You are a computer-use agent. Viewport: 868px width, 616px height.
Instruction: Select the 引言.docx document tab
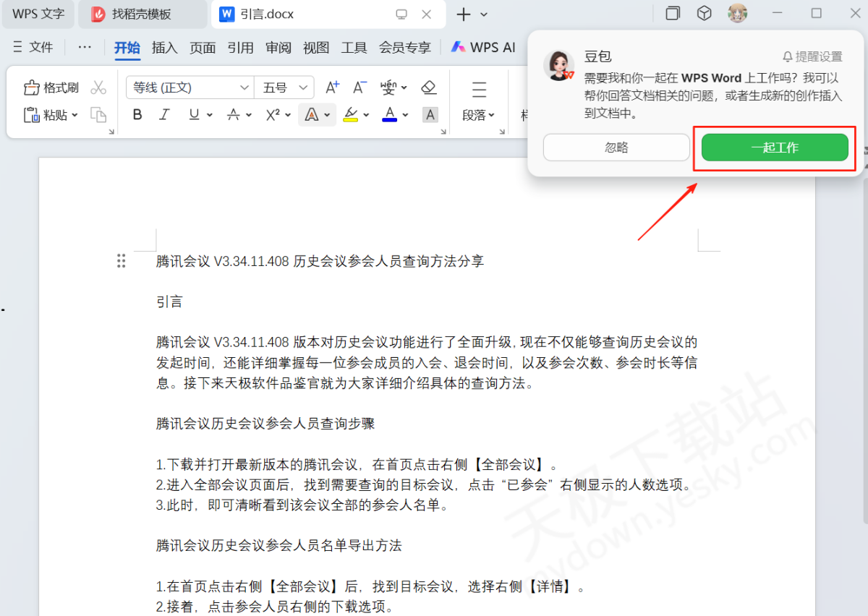(x=328, y=14)
